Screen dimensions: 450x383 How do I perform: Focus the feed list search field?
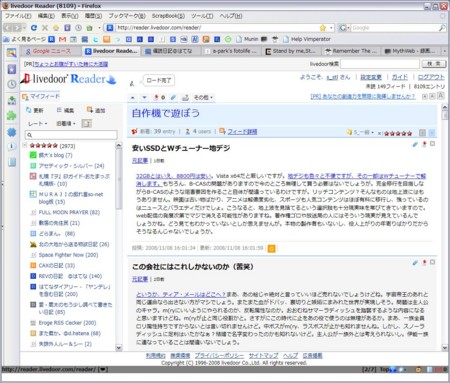[71, 135]
